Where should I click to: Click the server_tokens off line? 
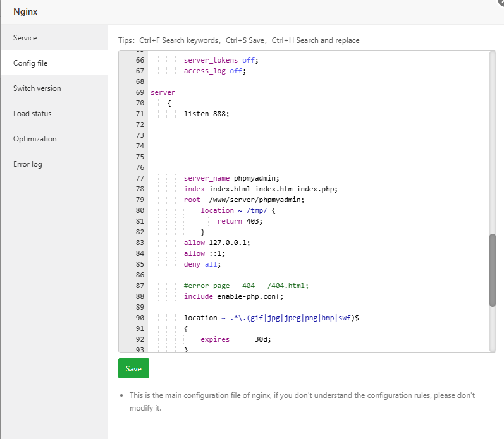point(221,60)
